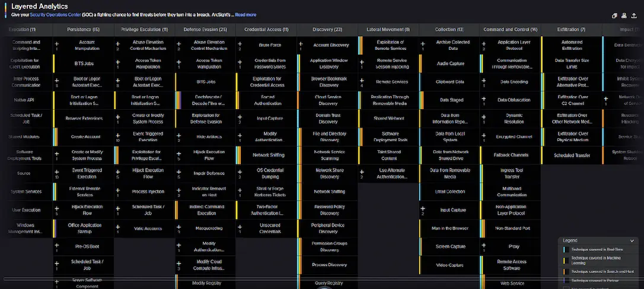Open the Read more link
The width and height of the screenshot is (644, 289).
[246, 14]
